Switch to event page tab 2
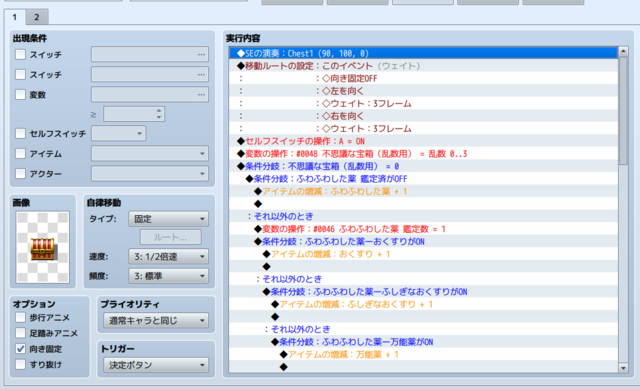640x389 pixels. pyautogui.click(x=37, y=17)
